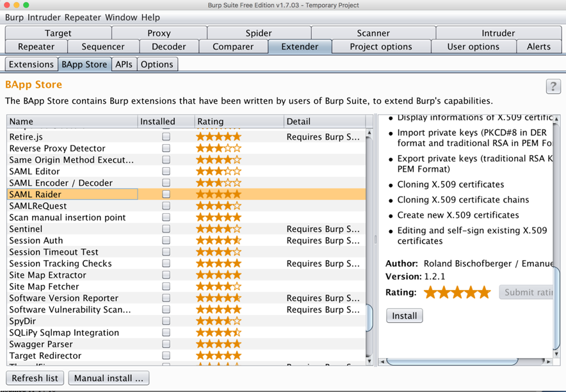
Task: Click star rating for Retire.js row
Action: [218, 136]
